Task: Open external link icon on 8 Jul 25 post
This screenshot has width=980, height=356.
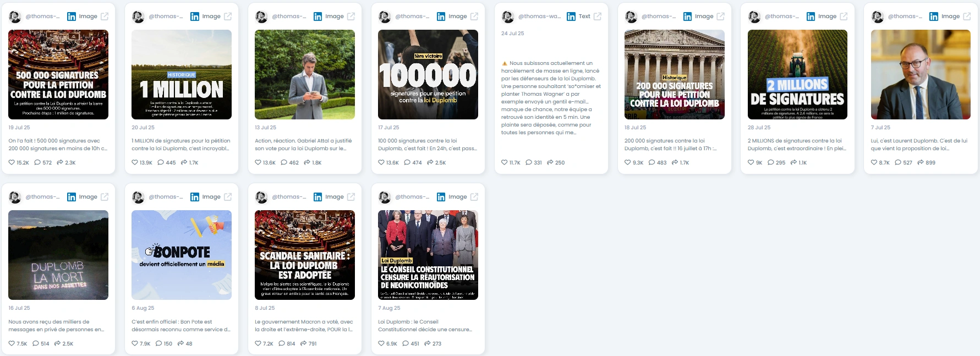Action: click(x=351, y=197)
